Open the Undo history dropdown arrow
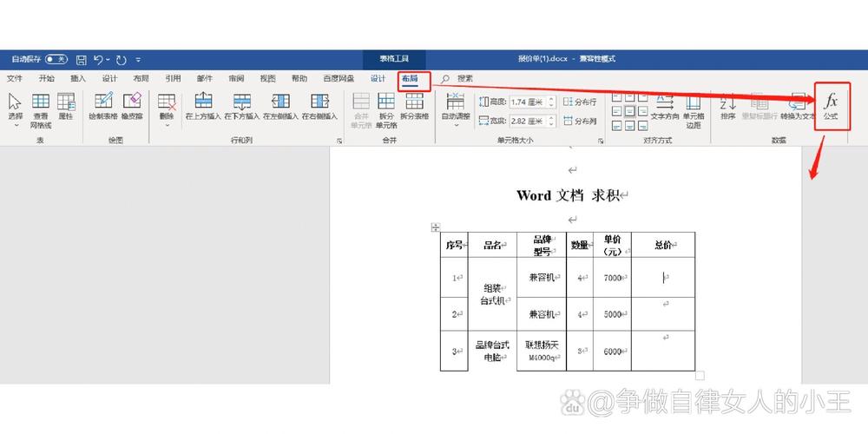Image resolution: width=868 pixels, height=434 pixels. [108, 59]
